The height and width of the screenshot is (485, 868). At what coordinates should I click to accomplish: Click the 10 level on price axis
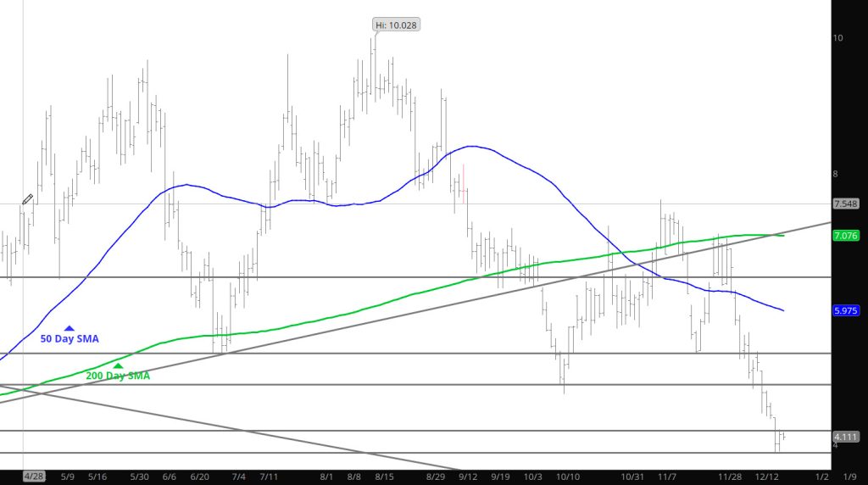[837, 38]
